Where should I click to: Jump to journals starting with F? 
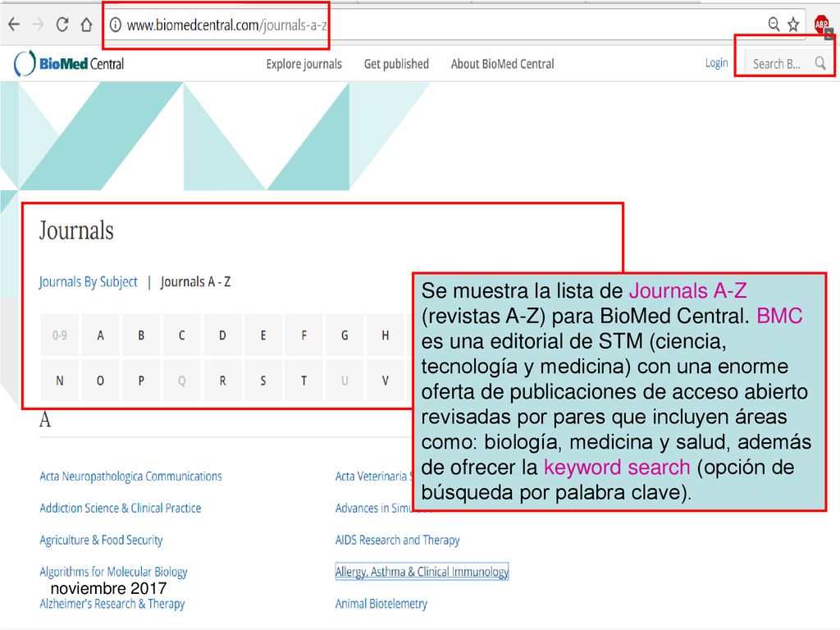pos(304,336)
